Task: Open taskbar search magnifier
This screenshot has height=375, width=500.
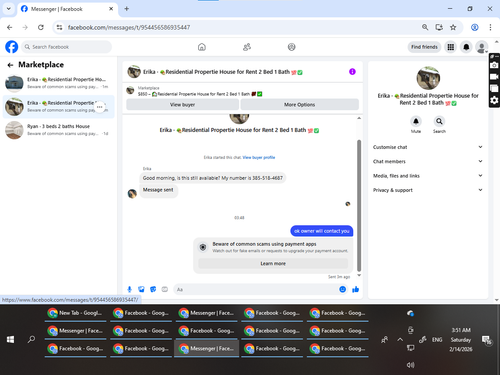Action: point(31,340)
